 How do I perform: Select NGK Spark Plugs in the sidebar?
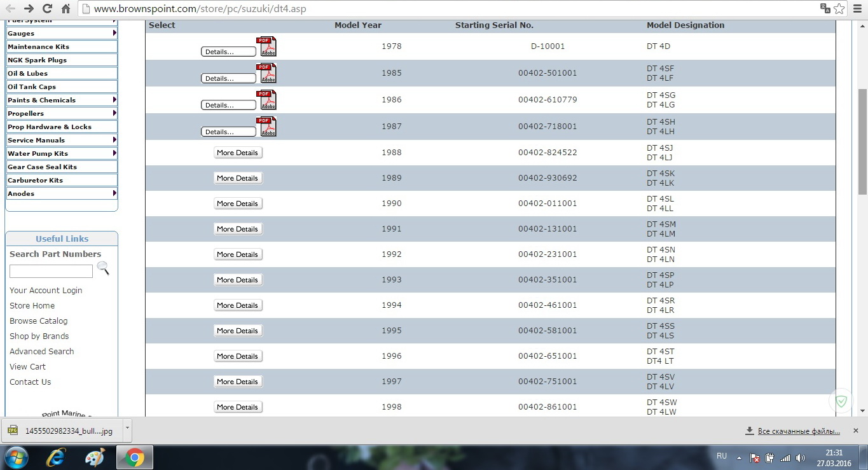62,60
